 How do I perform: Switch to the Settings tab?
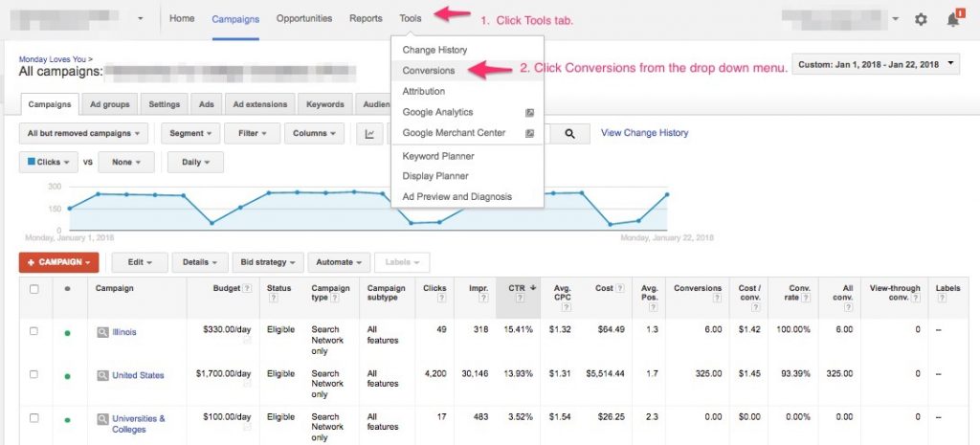pyautogui.click(x=165, y=104)
